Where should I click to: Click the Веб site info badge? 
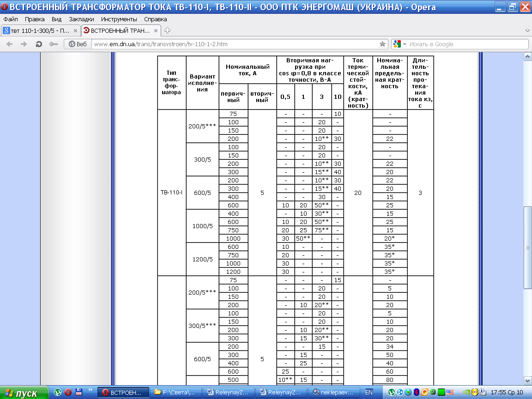[78, 44]
